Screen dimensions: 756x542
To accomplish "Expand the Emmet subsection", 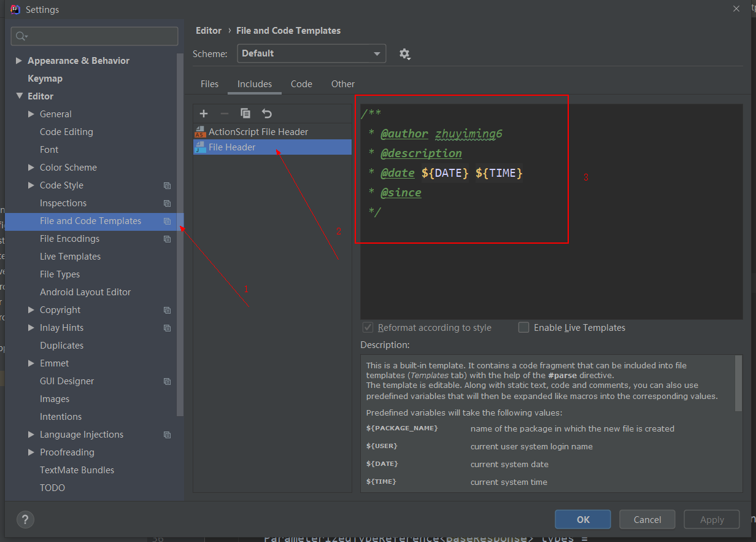I will pos(31,363).
